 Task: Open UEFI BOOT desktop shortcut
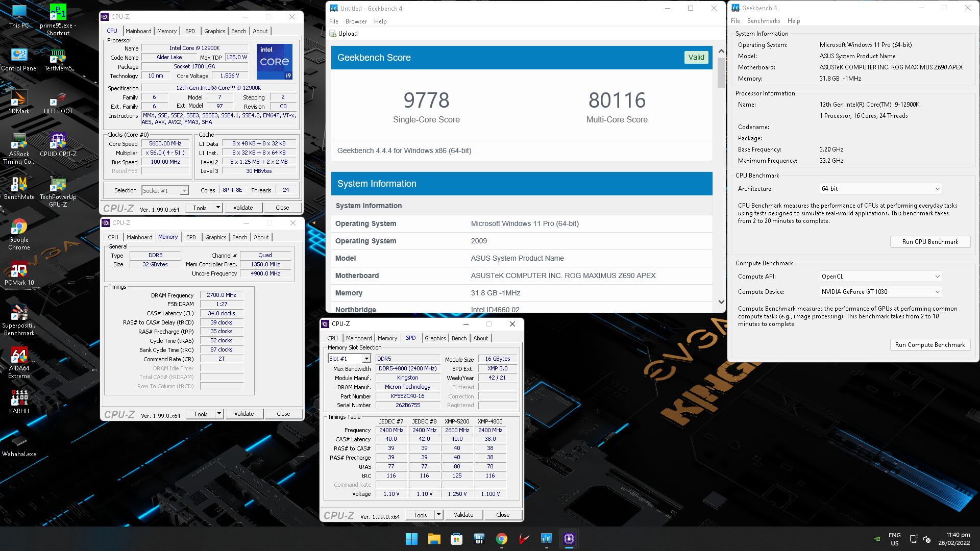pos(58,102)
